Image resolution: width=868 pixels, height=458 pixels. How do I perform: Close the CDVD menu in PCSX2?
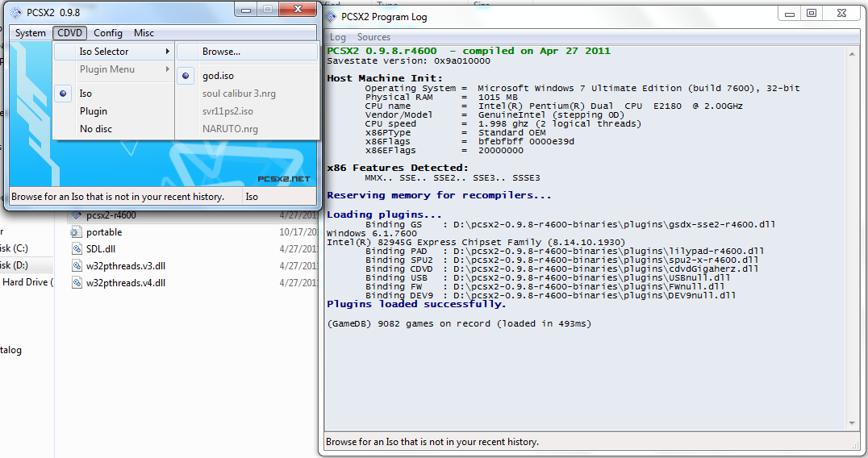tap(69, 33)
